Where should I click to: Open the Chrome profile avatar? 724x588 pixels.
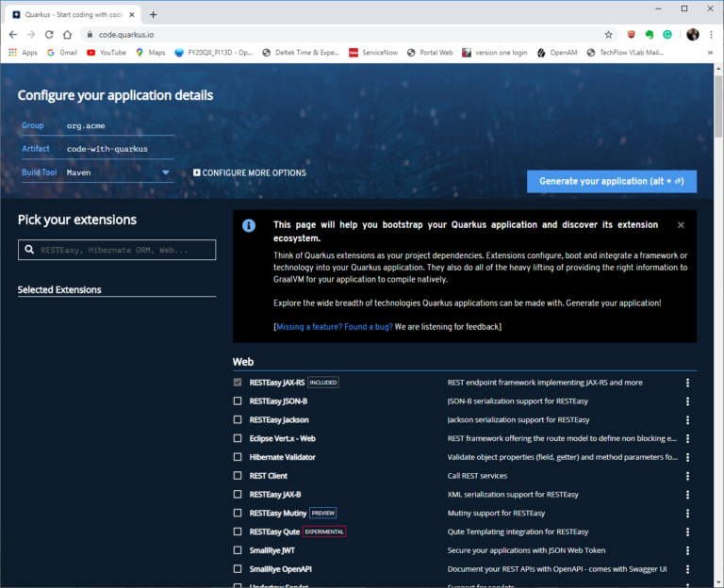[693, 35]
